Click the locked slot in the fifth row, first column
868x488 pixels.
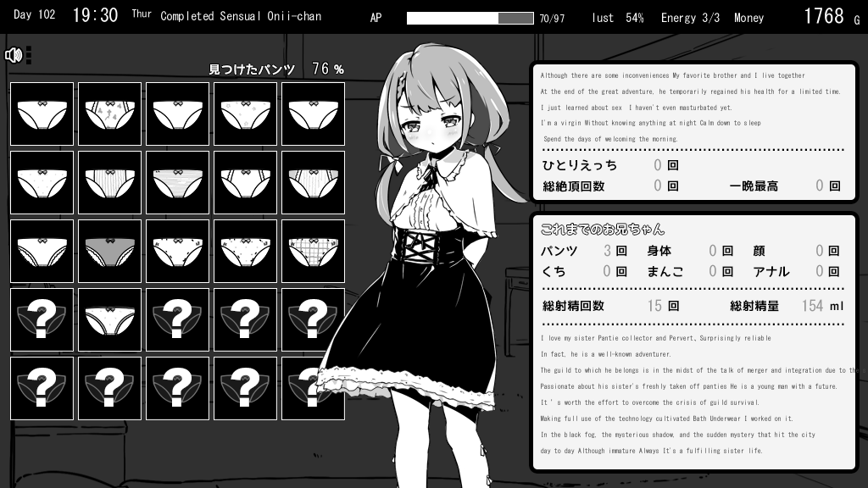coord(42,388)
